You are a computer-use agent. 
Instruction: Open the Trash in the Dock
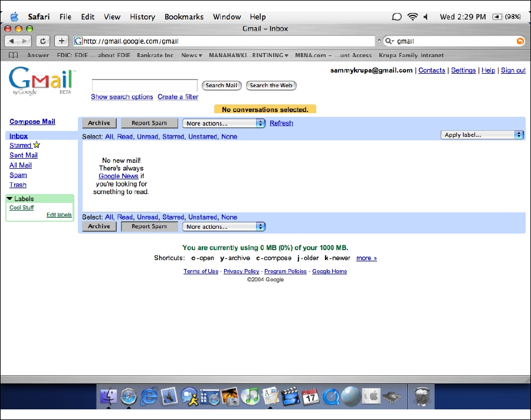click(x=422, y=396)
